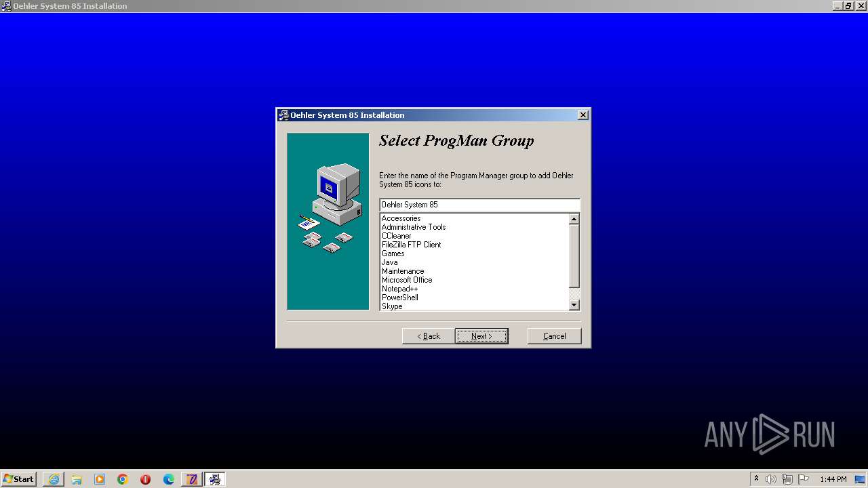Close the installation dialog with X
868x488 pixels.
(x=583, y=115)
